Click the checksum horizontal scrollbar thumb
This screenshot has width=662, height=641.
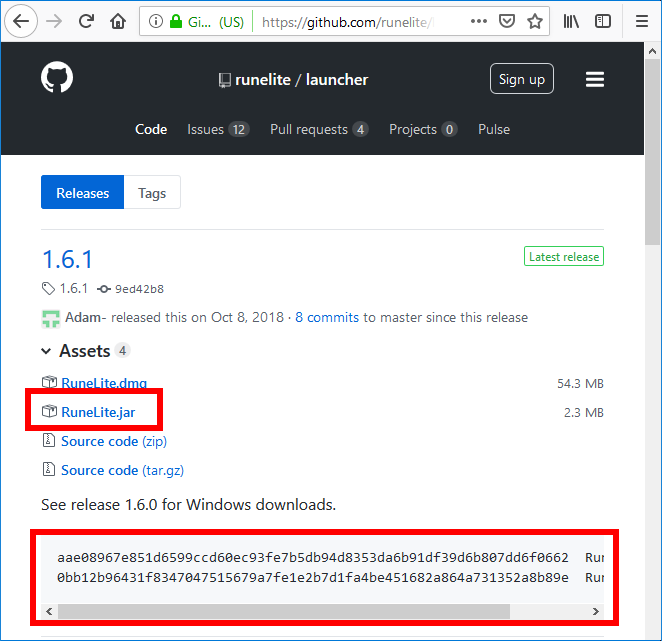pos(284,611)
